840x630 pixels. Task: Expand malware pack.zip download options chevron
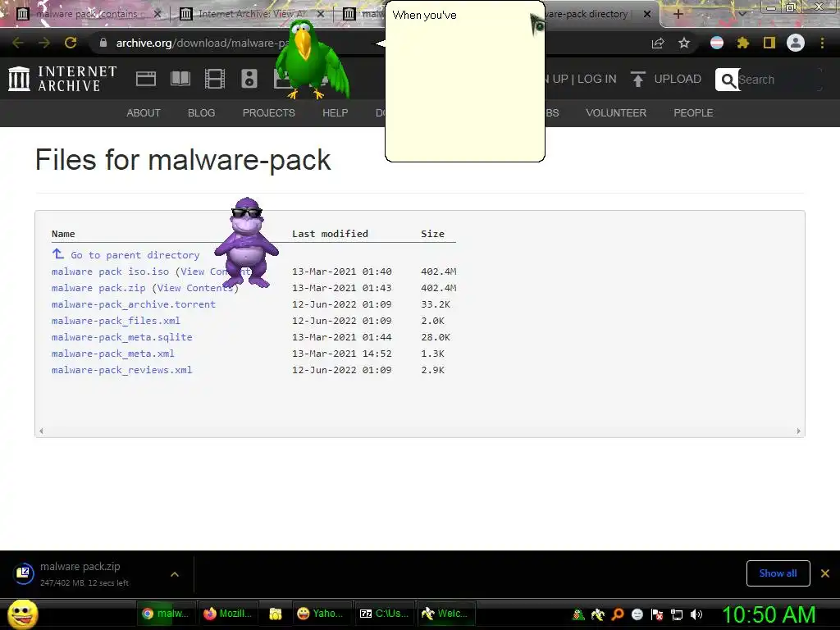tap(175, 573)
